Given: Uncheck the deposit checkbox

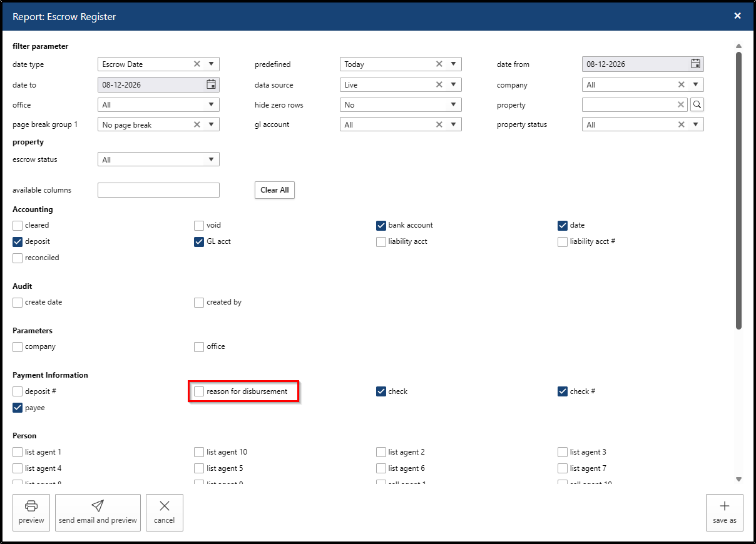Looking at the screenshot, I should [x=18, y=242].
